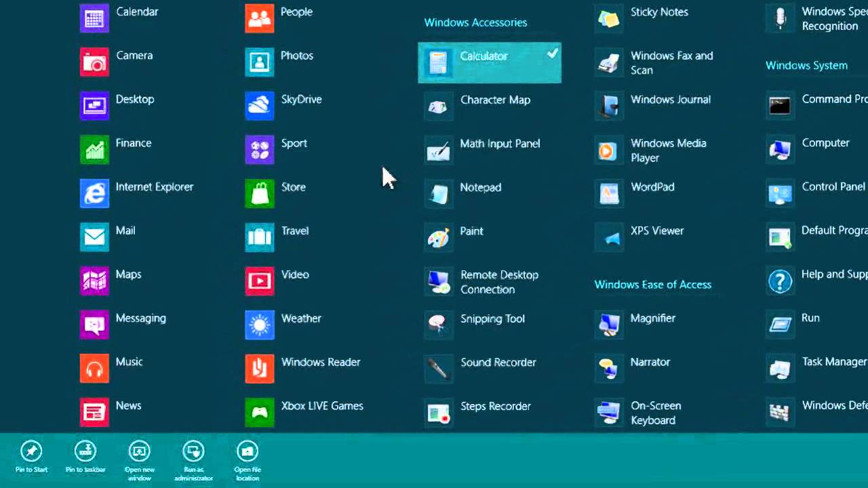This screenshot has width=868, height=488.
Task: Open the People app icon
Action: (260, 18)
